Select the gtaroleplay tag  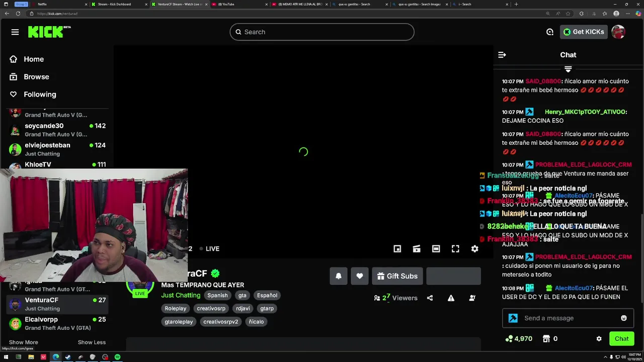point(179,321)
